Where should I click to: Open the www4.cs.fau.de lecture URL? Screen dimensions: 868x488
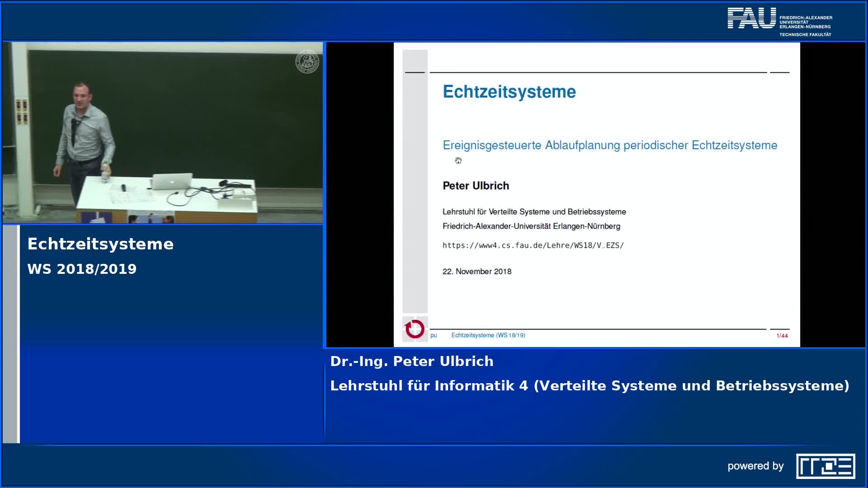point(533,245)
